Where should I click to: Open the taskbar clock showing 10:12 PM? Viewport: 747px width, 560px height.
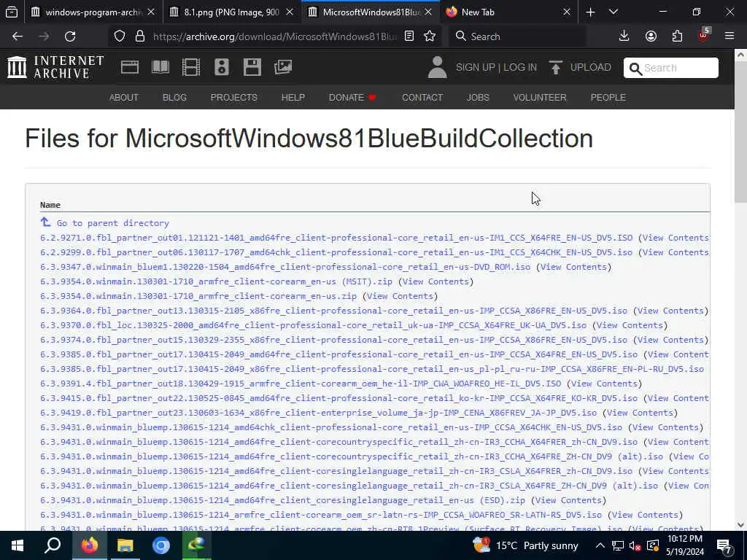pos(685,545)
